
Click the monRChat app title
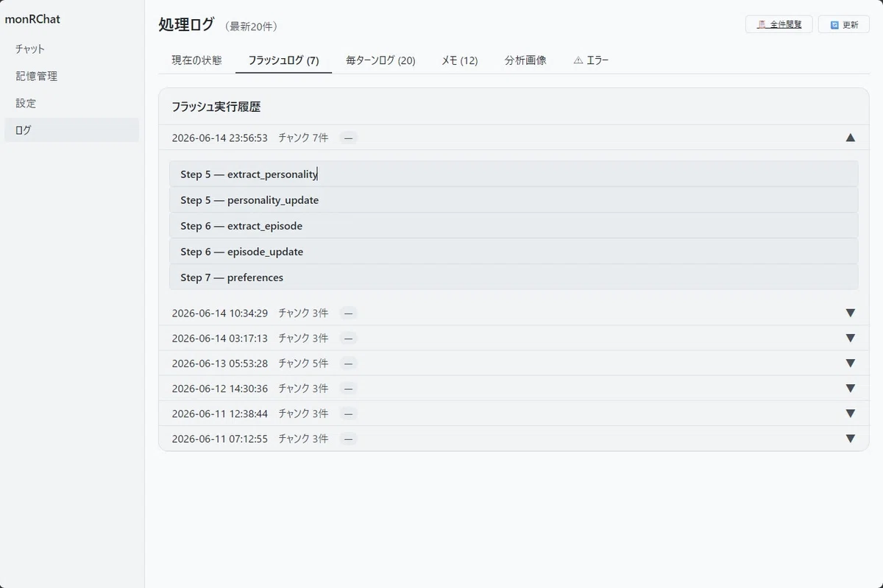tap(32, 19)
